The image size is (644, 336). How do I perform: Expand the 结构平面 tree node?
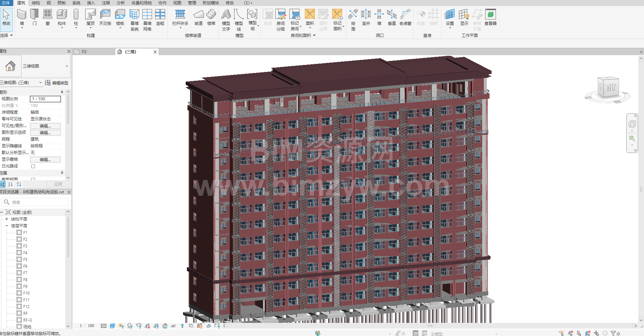(6, 219)
